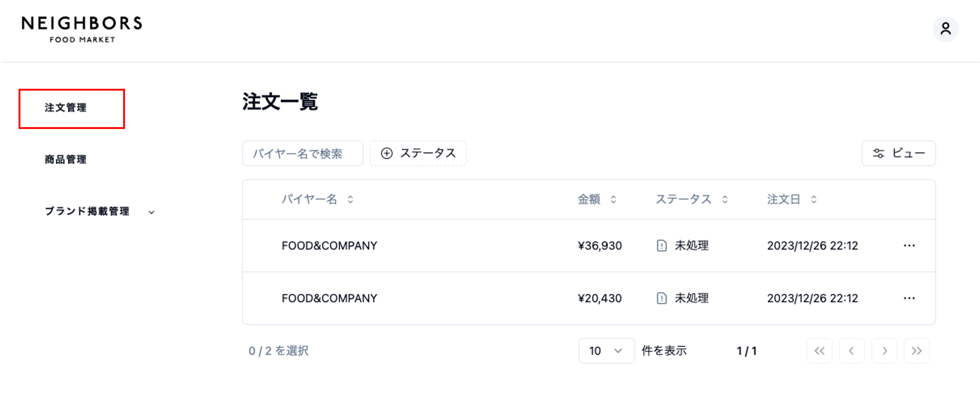Image resolution: width=980 pixels, height=415 pixels.
Task: Sort the table by バイヤー名 column
Action: pyautogui.click(x=317, y=199)
